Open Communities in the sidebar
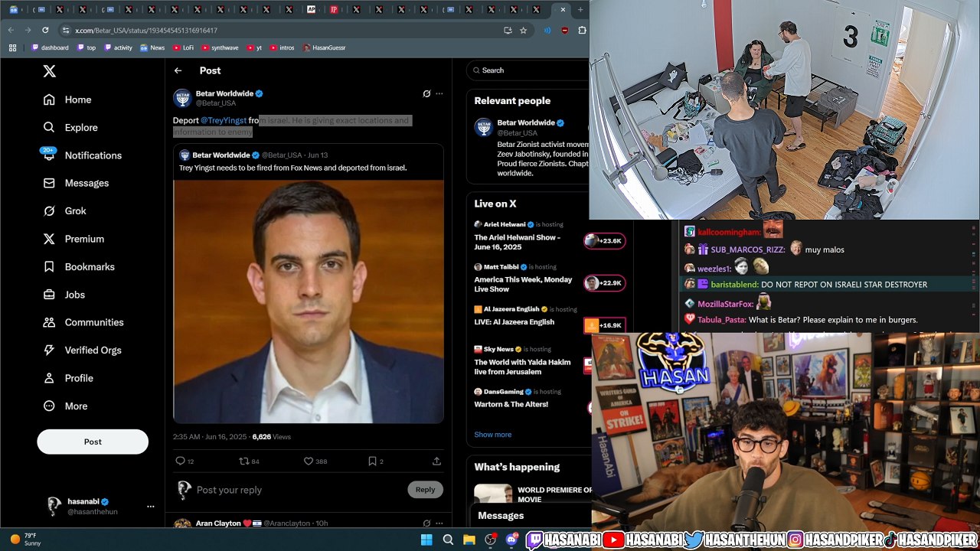 [83, 322]
